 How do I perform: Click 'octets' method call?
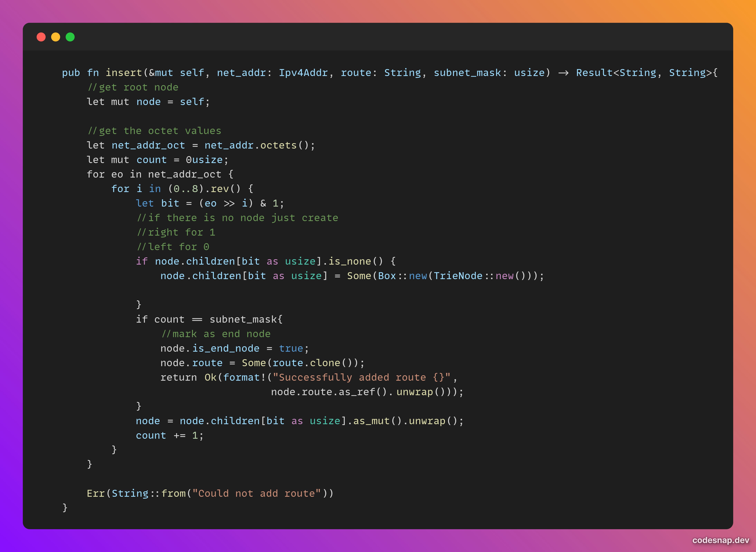(x=278, y=145)
